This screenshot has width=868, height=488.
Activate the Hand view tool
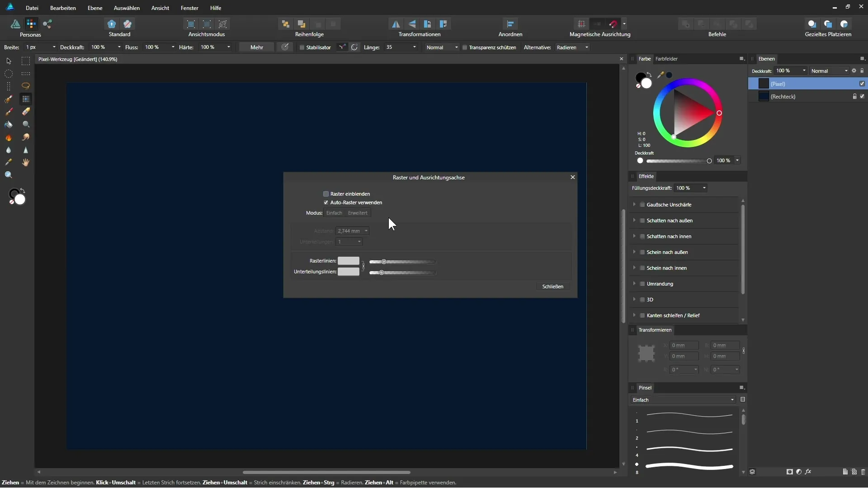pos(26,162)
